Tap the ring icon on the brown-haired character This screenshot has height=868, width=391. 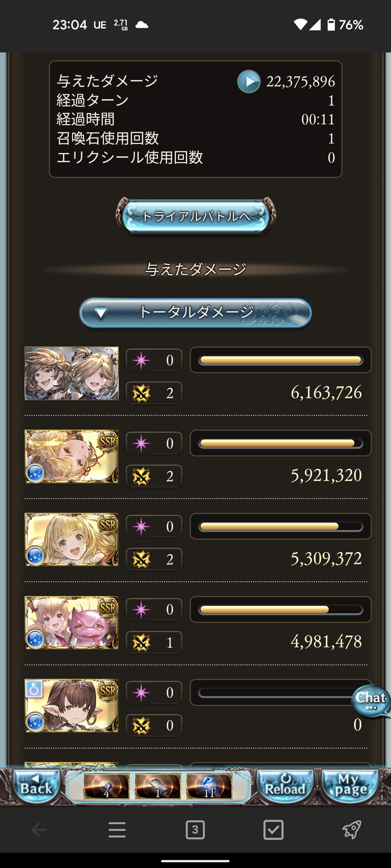point(34,688)
